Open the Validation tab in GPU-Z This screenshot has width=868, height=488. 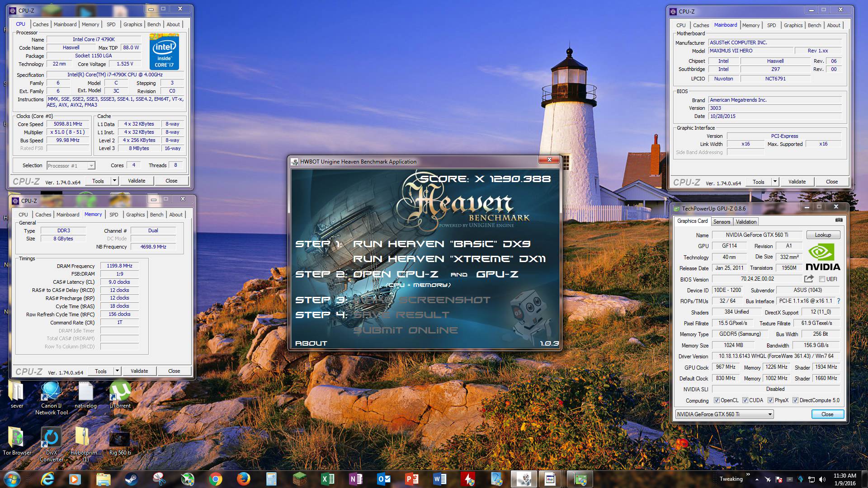point(746,222)
